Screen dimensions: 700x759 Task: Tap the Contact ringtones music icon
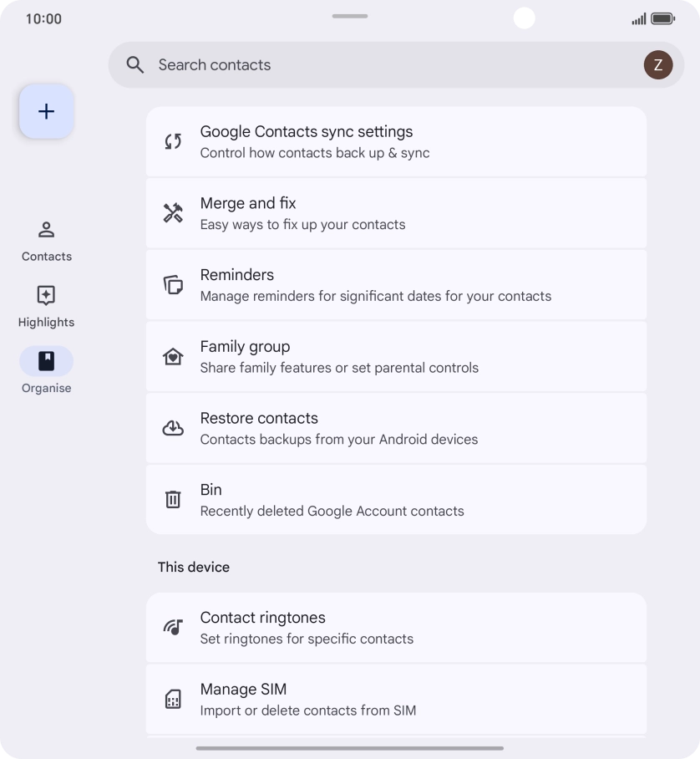pos(173,628)
